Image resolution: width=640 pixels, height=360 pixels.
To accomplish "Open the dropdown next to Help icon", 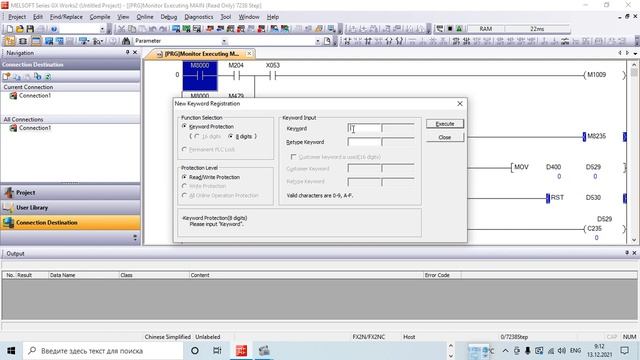I will [x=102, y=29].
